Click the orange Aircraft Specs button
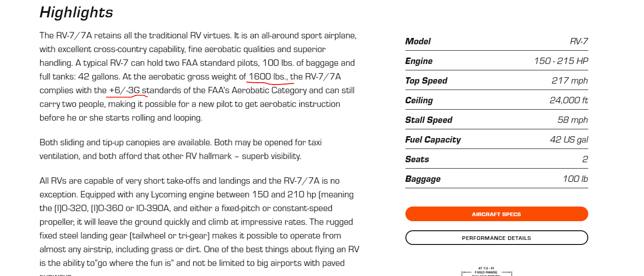 (x=496, y=214)
